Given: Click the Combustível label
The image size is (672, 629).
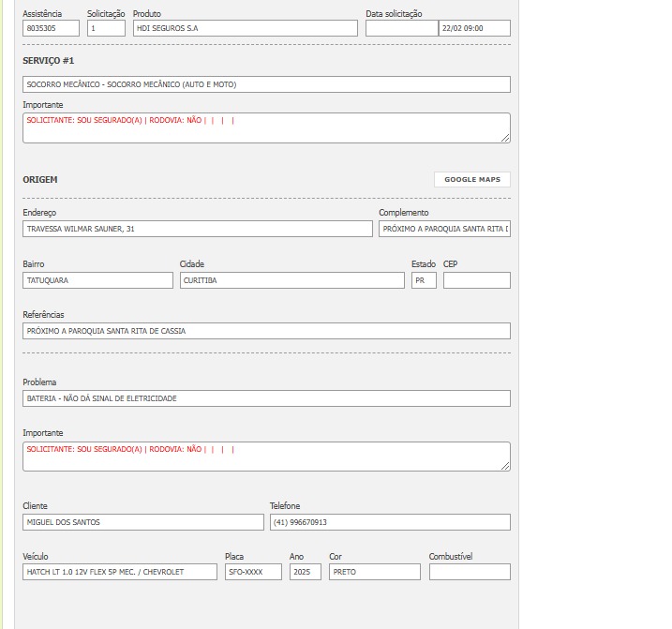Looking at the screenshot, I should [x=451, y=557].
